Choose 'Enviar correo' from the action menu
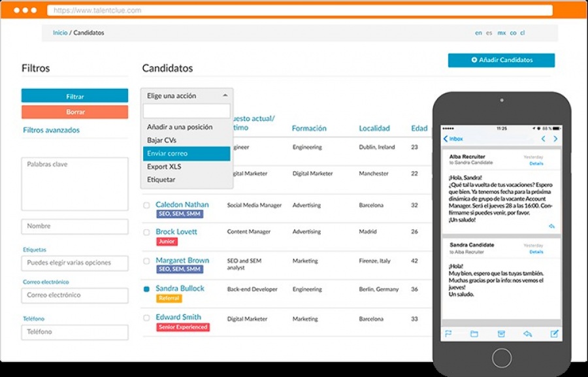The width and height of the screenshot is (588, 377). [186, 154]
